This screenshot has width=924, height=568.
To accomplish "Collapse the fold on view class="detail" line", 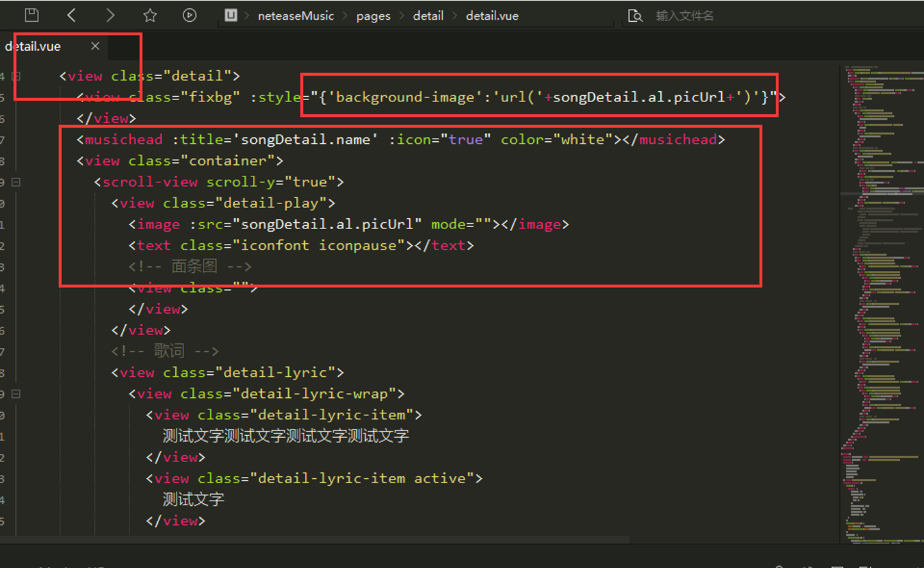I will coord(16,76).
